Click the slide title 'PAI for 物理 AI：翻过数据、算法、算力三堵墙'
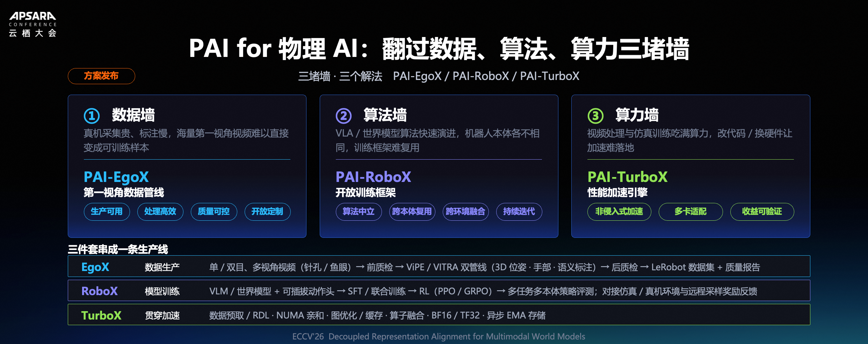Viewport: 868px width, 344px height. (439, 49)
